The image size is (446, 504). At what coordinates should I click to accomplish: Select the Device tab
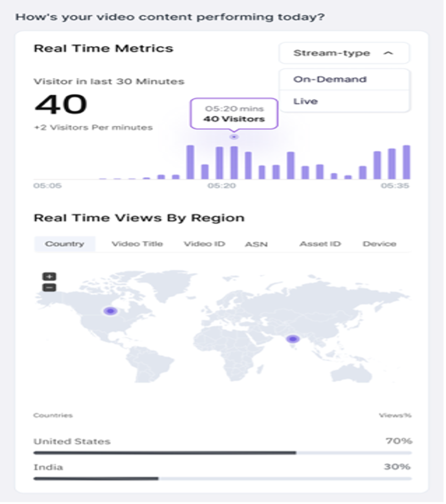coord(379,244)
